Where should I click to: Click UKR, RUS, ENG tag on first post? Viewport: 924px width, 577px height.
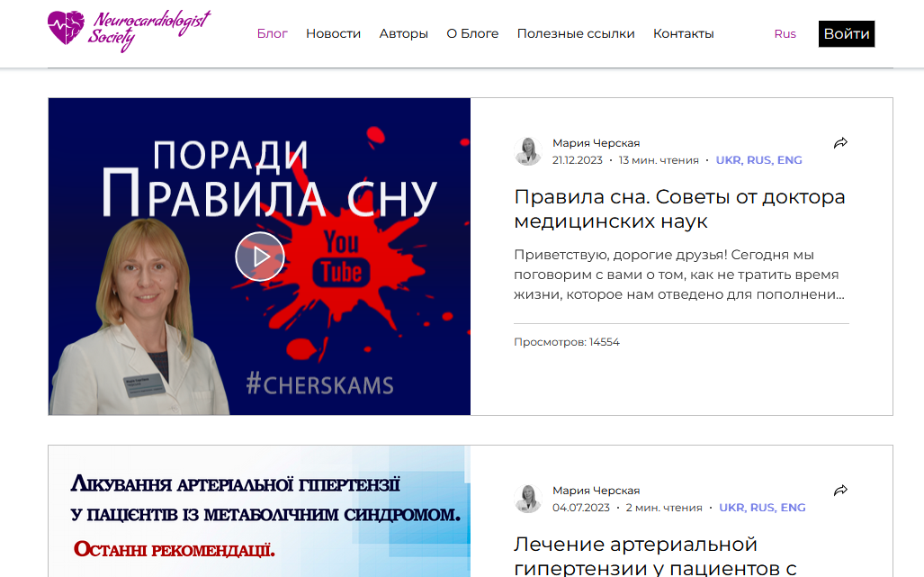coord(759,159)
